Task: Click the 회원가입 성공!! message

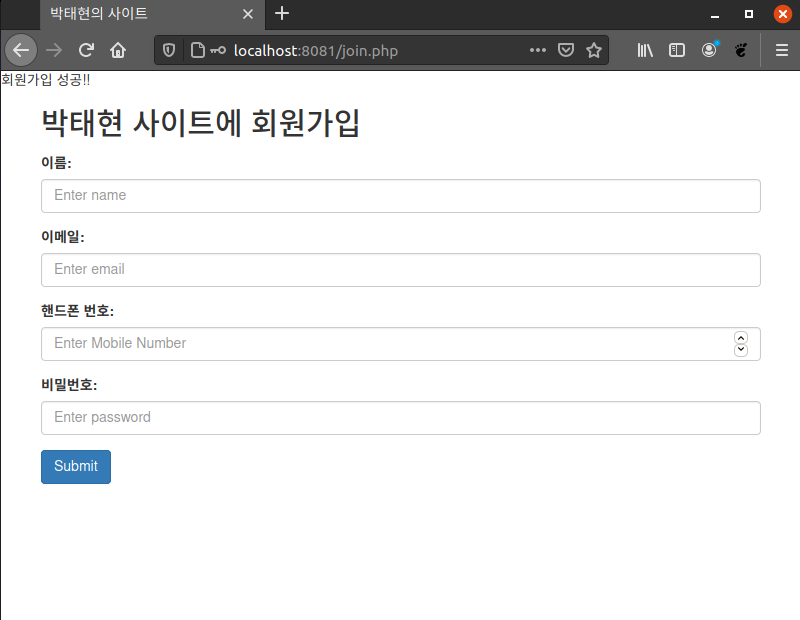Action: click(x=46, y=80)
